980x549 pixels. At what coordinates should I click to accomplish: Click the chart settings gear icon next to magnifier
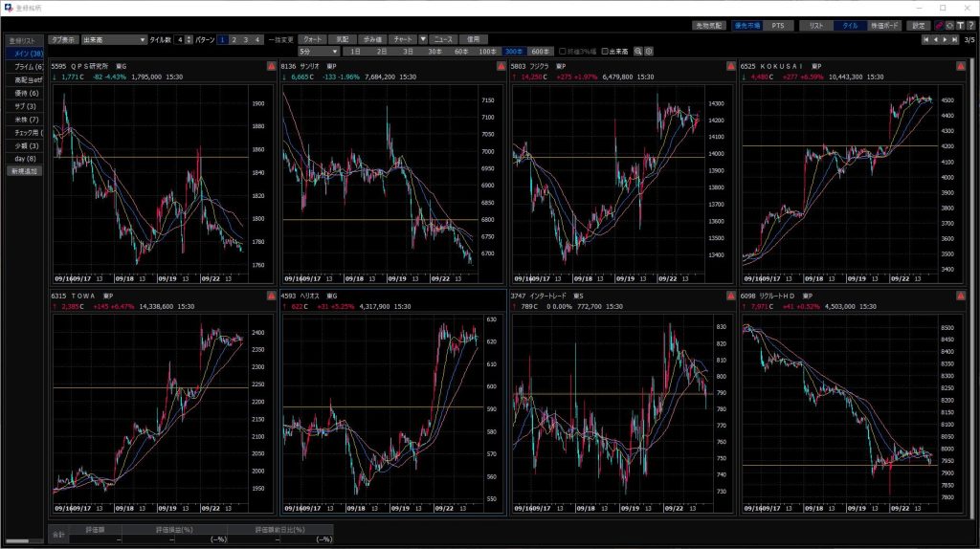pyautogui.click(x=649, y=51)
